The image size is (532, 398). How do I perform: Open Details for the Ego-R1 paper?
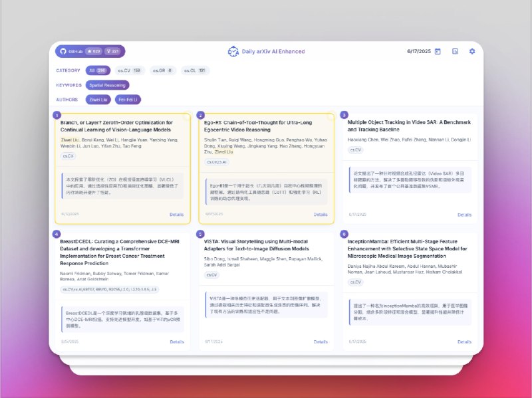[x=321, y=215]
